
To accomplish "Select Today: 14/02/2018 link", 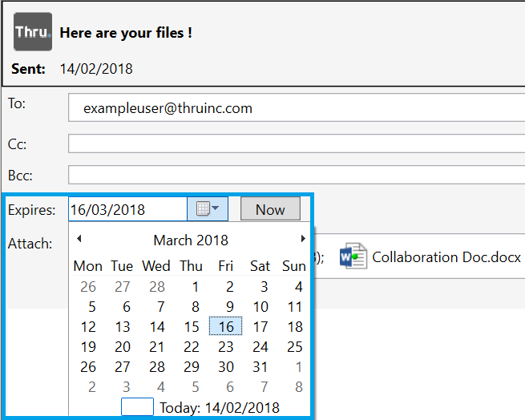I will 220,407.
